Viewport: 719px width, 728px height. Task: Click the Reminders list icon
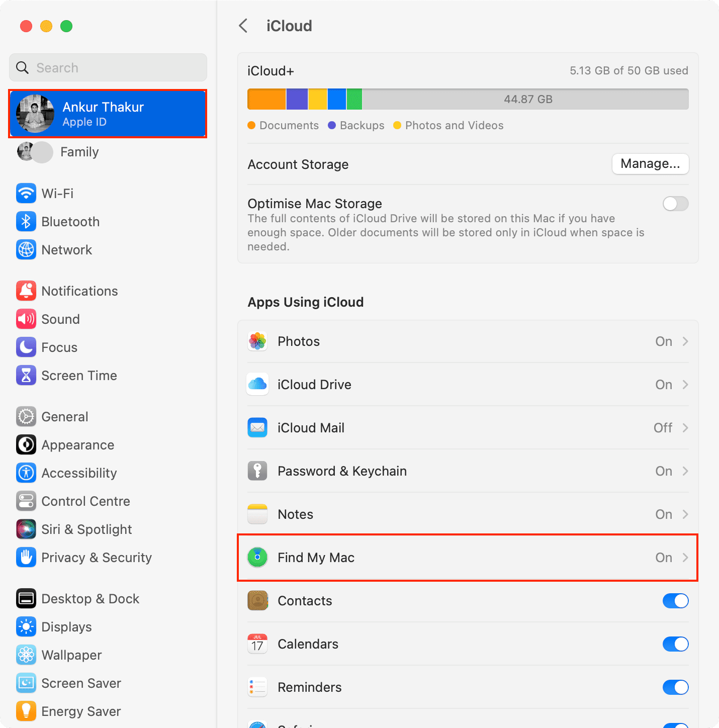pos(257,687)
